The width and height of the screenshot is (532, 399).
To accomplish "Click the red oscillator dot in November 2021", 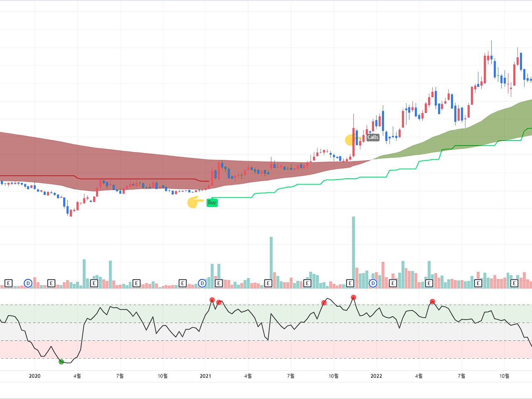I will coord(353,297).
